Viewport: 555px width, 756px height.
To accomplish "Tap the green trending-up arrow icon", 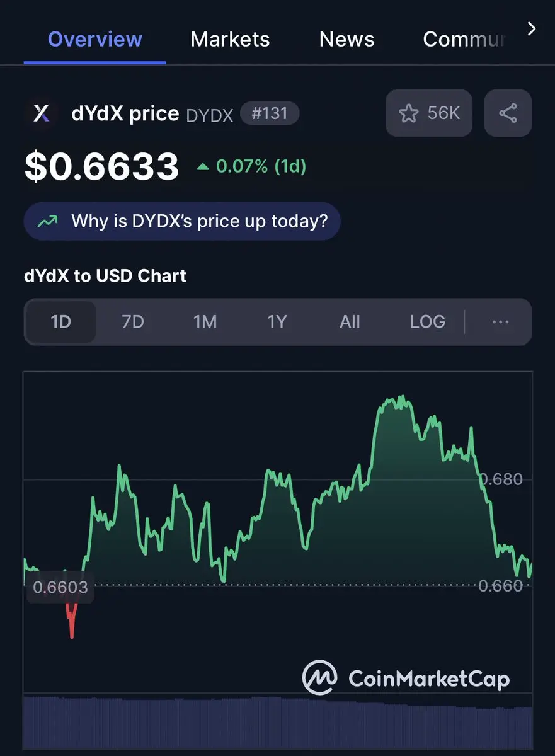I will pyautogui.click(x=47, y=221).
